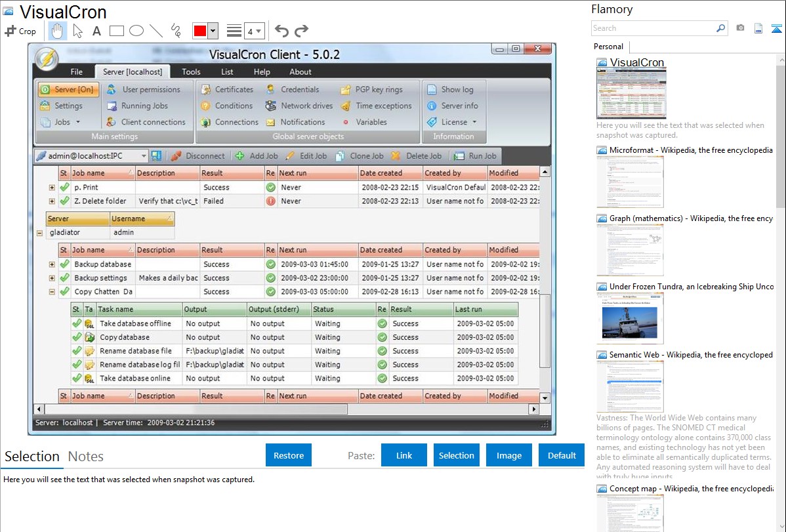Image resolution: width=786 pixels, height=532 pixels.
Task: Choose the freehand drawing tool
Action: point(175,31)
